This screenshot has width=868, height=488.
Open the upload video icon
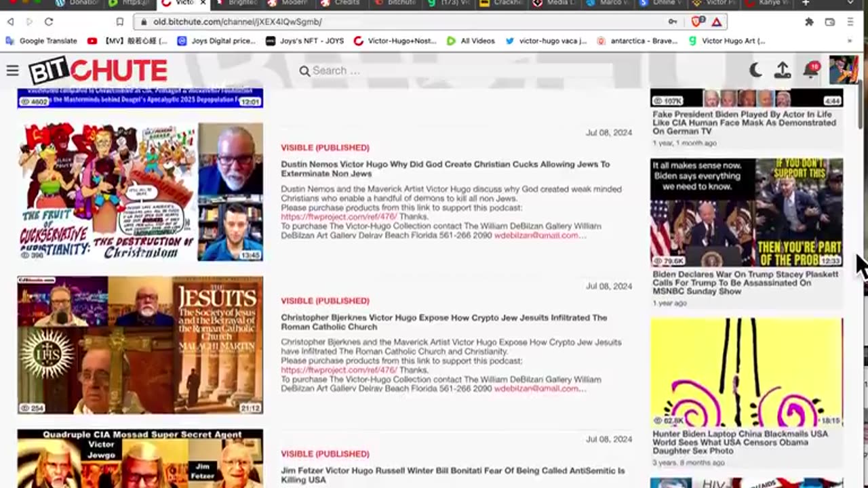[783, 70]
